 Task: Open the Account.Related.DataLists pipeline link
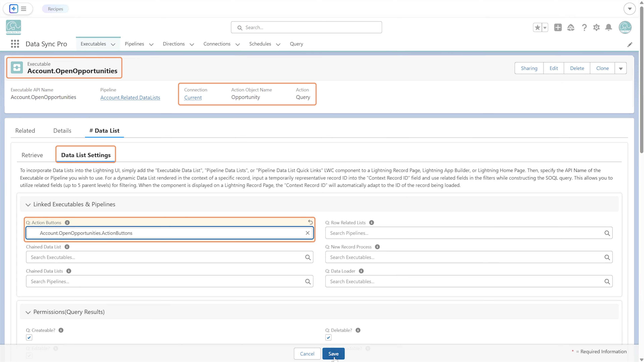tap(130, 98)
